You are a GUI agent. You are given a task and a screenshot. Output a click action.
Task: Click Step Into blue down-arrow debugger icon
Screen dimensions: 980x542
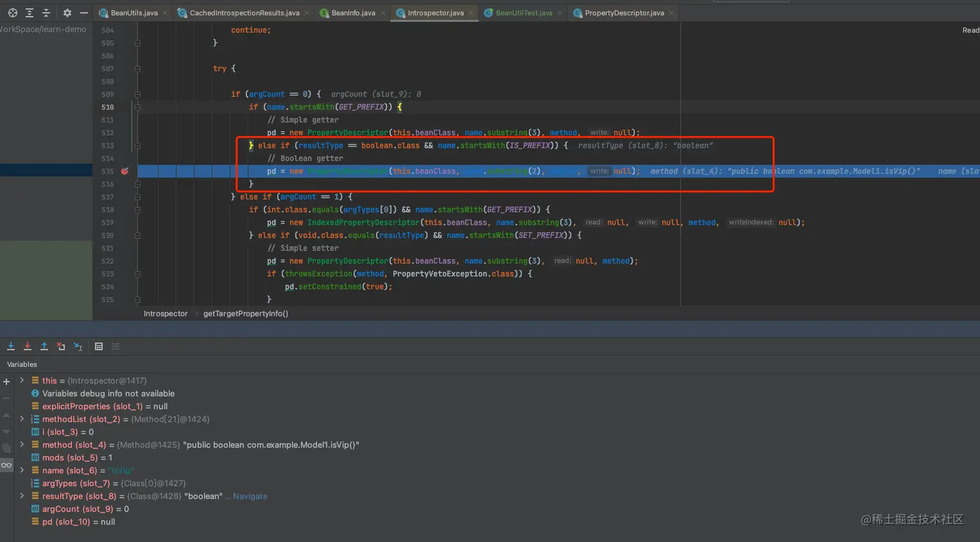point(11,346)
